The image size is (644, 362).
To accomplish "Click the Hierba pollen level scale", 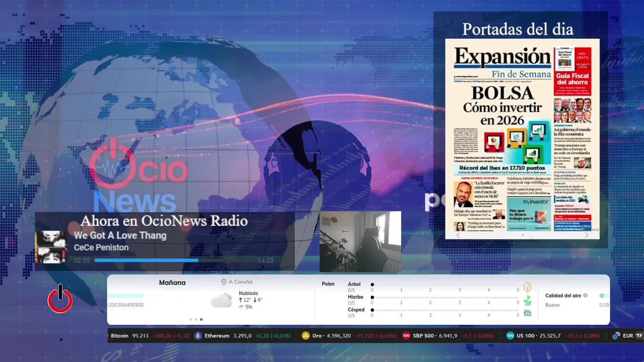I will (x=445, y=297).
